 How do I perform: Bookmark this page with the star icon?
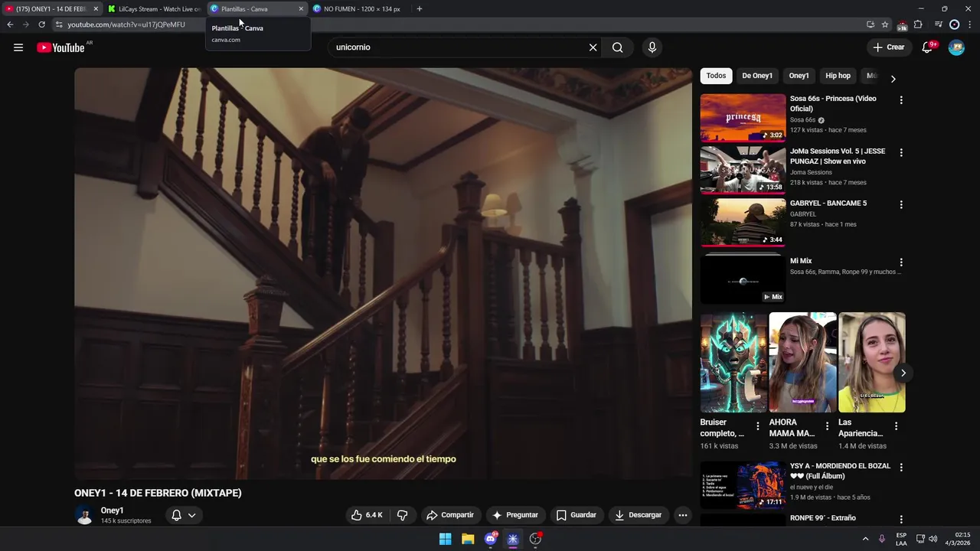click(885, 24)
